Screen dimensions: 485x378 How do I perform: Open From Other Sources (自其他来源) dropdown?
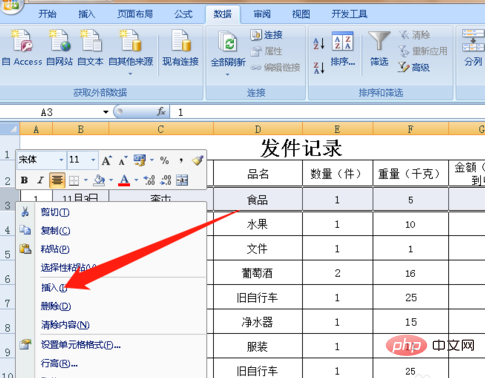(131, 52)
